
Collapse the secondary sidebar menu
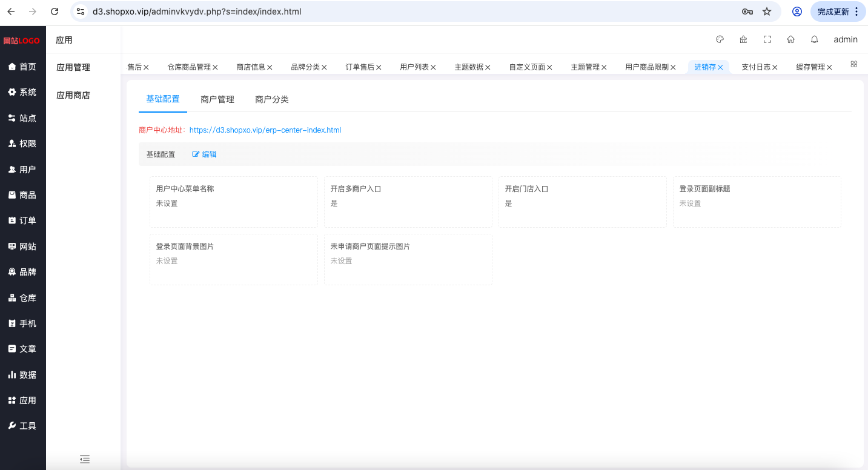pos(85,459)
